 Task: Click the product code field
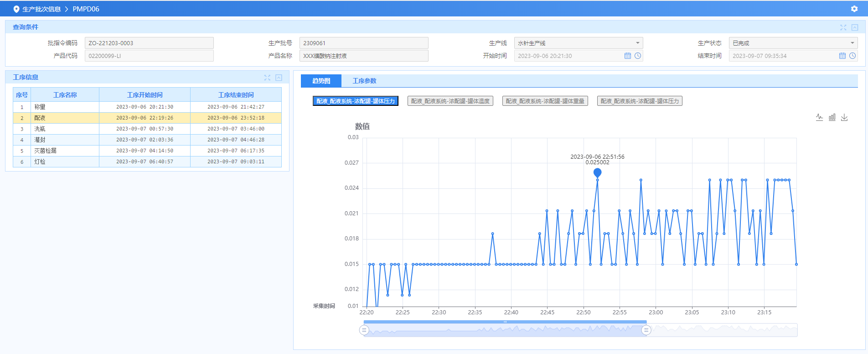pyautogui.click(x=149, y=56)
